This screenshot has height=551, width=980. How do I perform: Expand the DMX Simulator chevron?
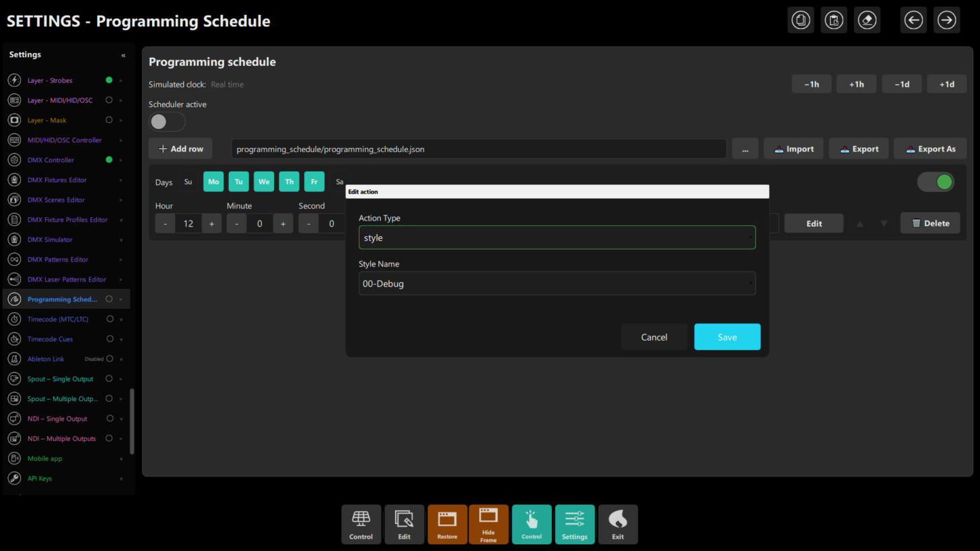[x=121, y=240]
